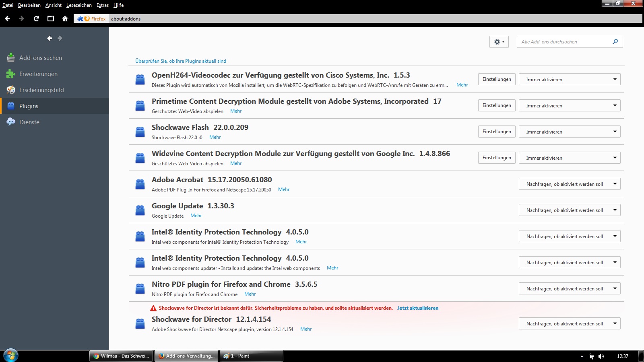Viewport: 644px width, 362px height.
Task: Click the Google Update plugin icon
Action: [x=140, y=210]
